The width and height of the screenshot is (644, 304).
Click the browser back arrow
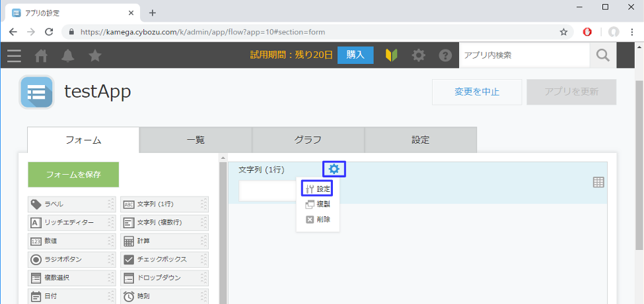13,32
